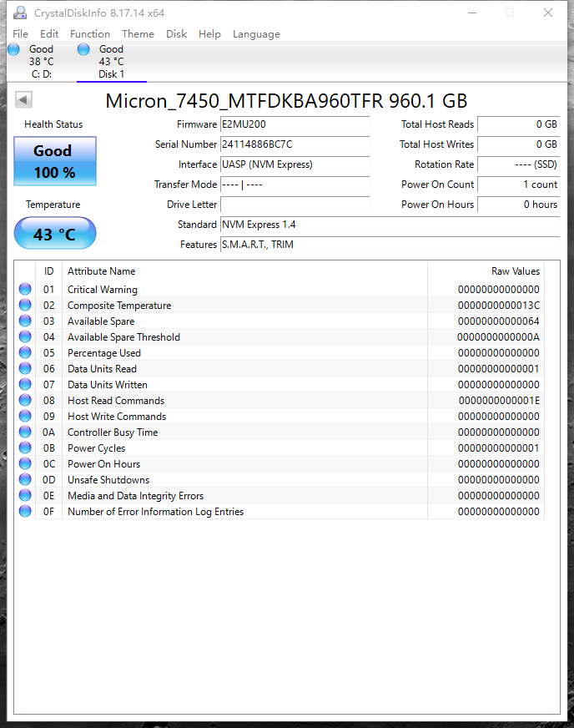Click the Total Host Writes value 0 GB
This screenshot has height=728, width=574.
519,144
